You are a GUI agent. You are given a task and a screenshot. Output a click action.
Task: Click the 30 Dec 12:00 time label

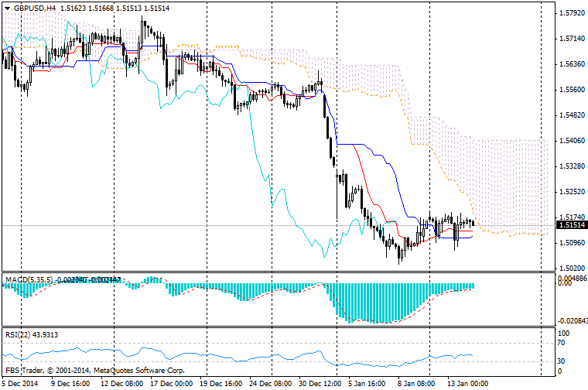[x=320, y=383]
